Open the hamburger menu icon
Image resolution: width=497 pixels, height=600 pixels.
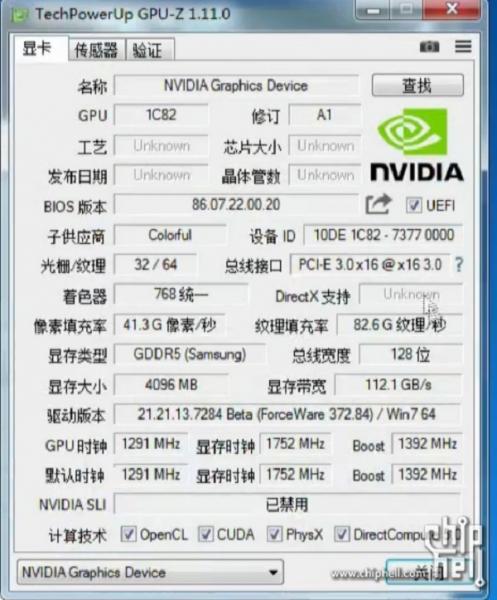click(463, 47)
